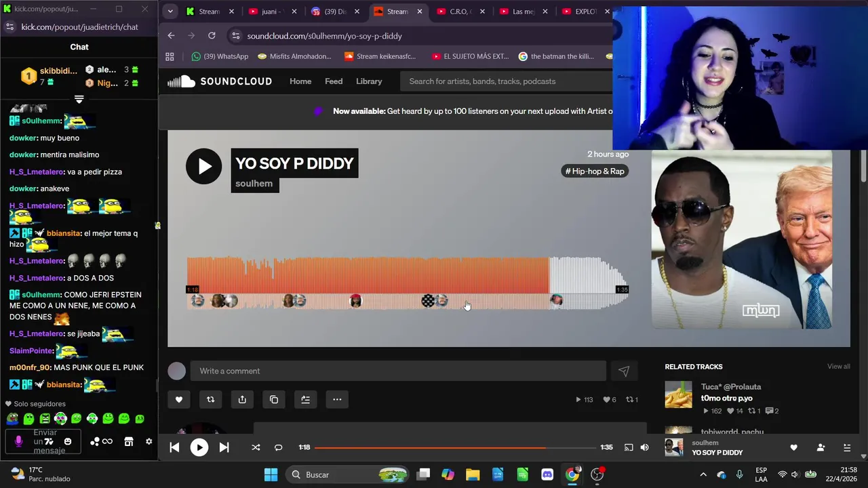868x488 pixels.
Task: Insert the Pepe frog emote in Kick chat
Action: (13, 419)
